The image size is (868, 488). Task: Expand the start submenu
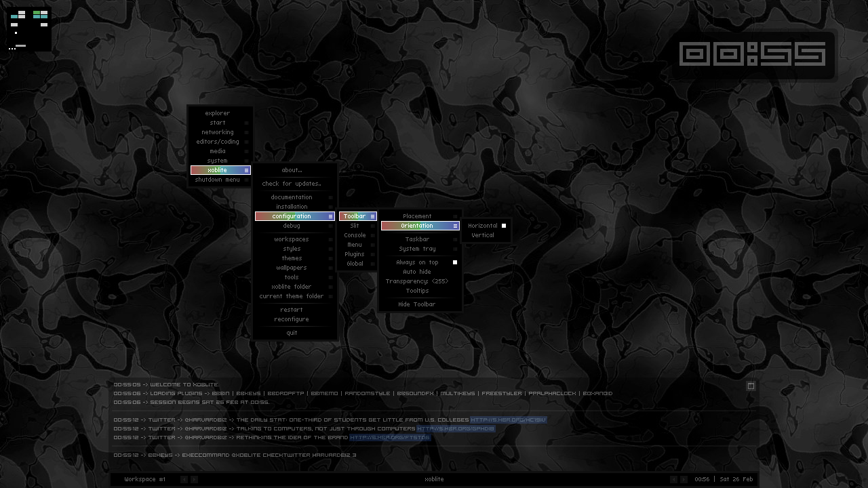[x=220, y=123]
